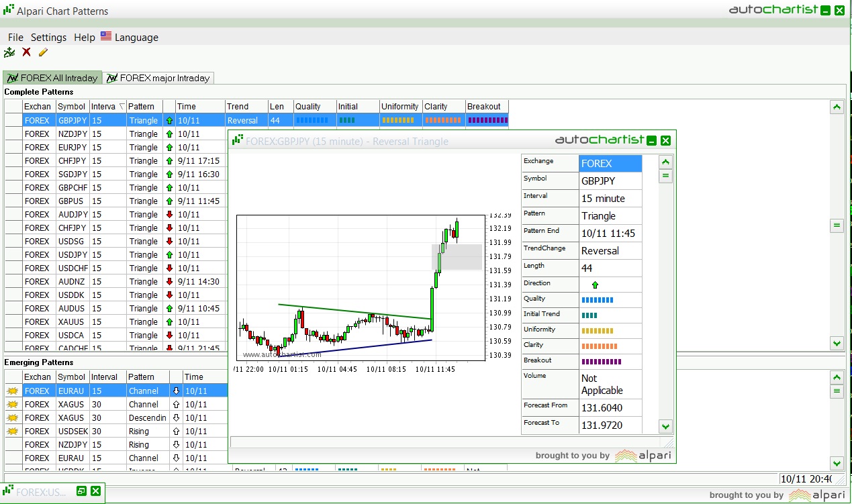Screen dimensions: 852x504
Task: Click the red X delete search icon
Action: (x=26, y=52)
